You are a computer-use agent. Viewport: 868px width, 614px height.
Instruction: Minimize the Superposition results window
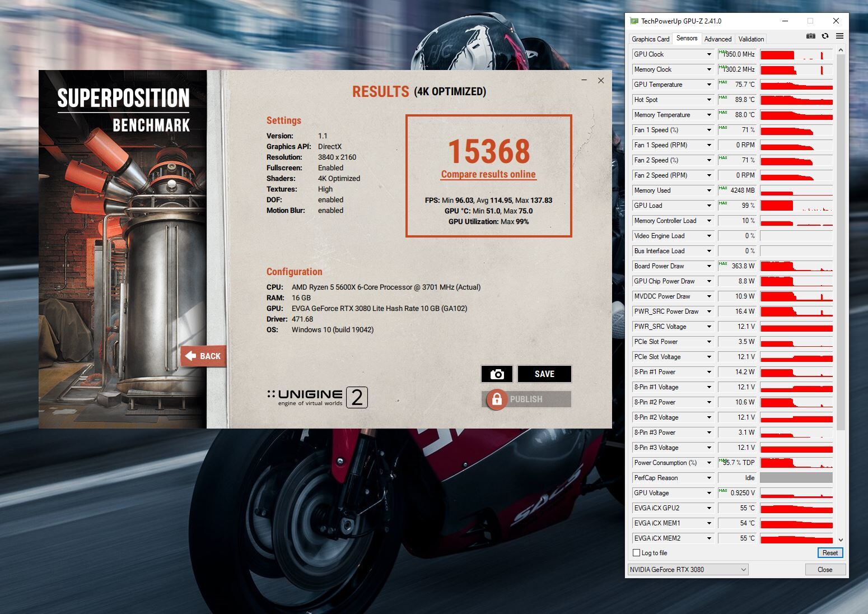click(x=584, y=80)
